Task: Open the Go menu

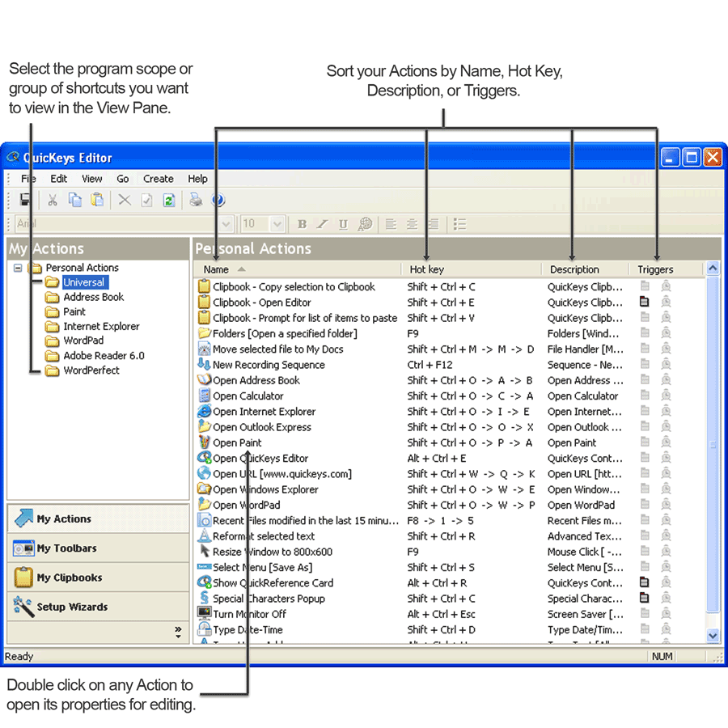Action: point(123,179)
